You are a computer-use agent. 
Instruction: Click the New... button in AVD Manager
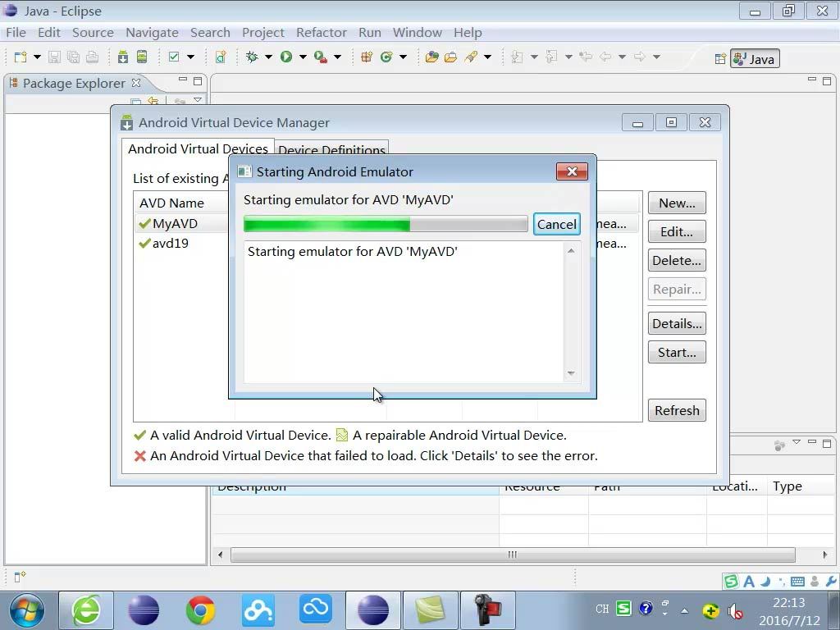677,203
